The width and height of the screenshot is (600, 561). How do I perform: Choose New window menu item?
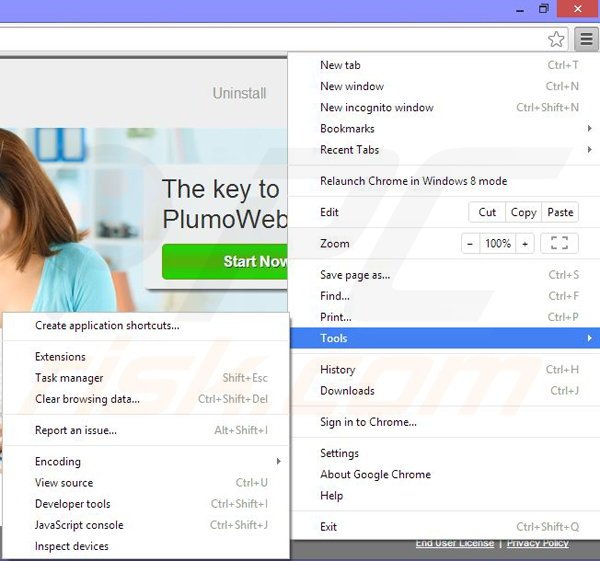tap(445, 86)
